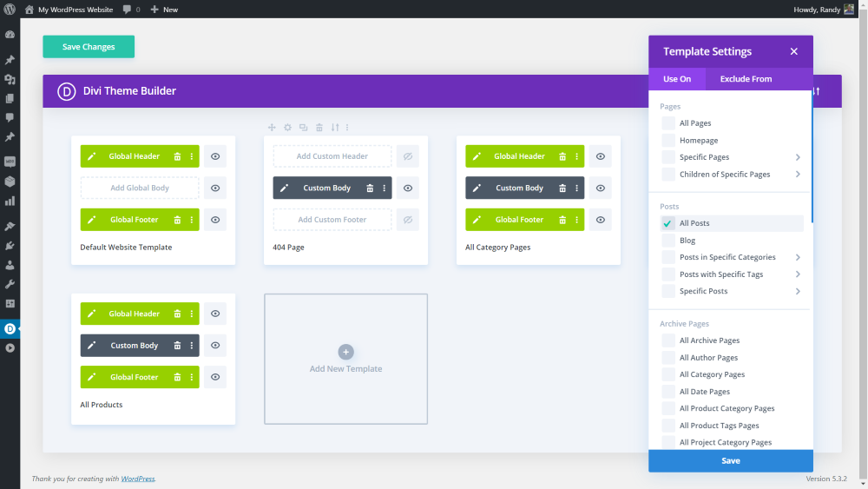Expand Posts in Specific Categories arrow
868x489 pixels.
(x=798, y=257)
